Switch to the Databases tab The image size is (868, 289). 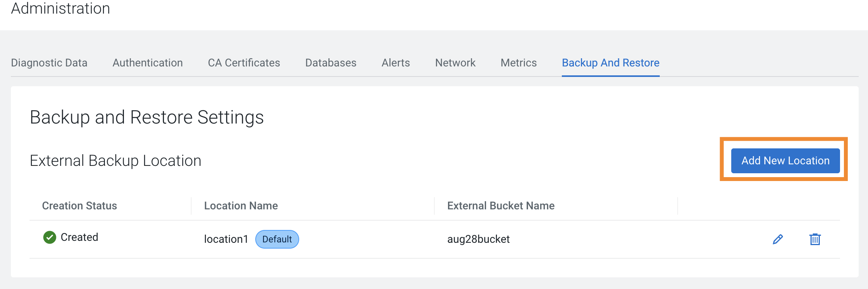click(x=331, y=63)
